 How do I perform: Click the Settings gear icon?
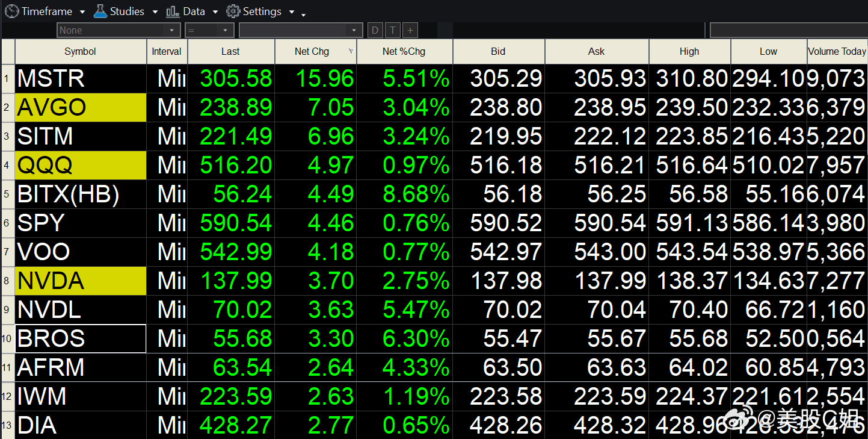(233, 11)
